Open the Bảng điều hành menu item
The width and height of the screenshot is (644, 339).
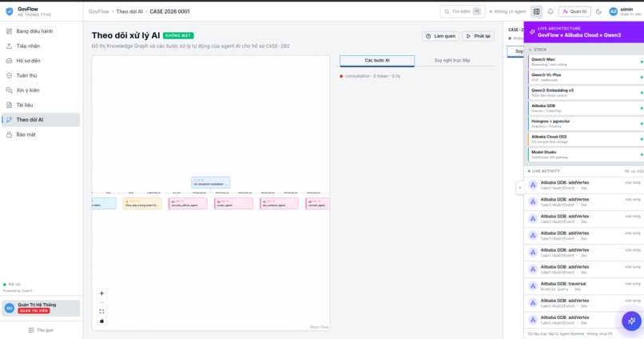pyautogui.click(x=41, y=31)
